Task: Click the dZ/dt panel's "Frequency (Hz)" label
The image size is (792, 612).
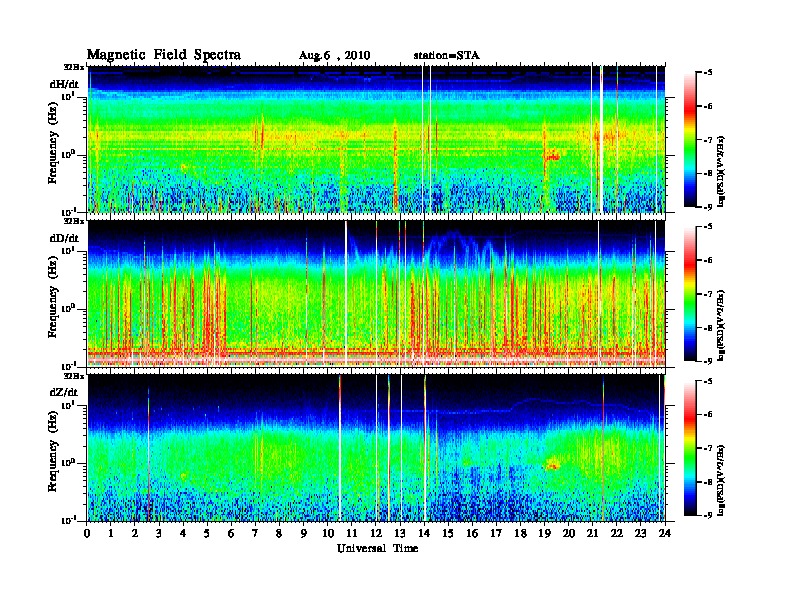Action: pos(53,451)
